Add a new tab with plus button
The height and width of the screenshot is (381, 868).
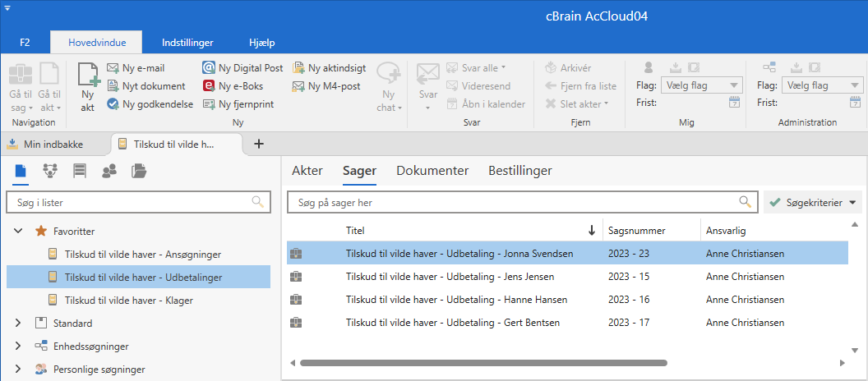coord(258,144)
